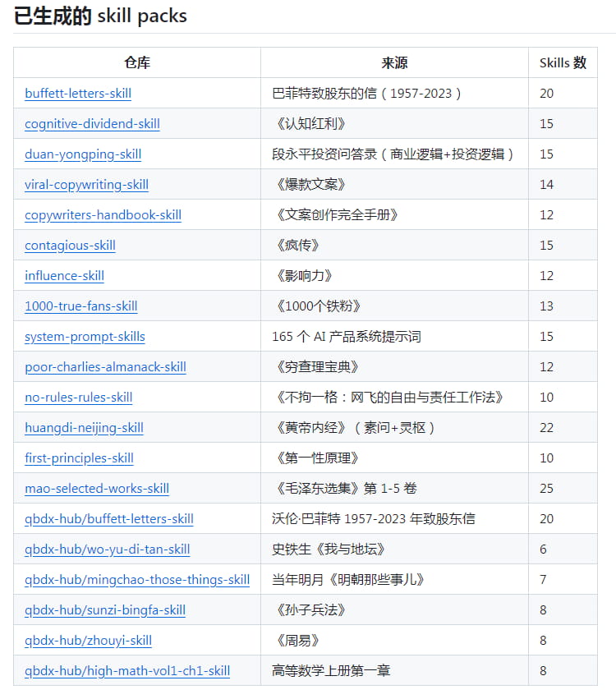Click skills count 25 in mao-selected-works row

click(x=546, y=488)
